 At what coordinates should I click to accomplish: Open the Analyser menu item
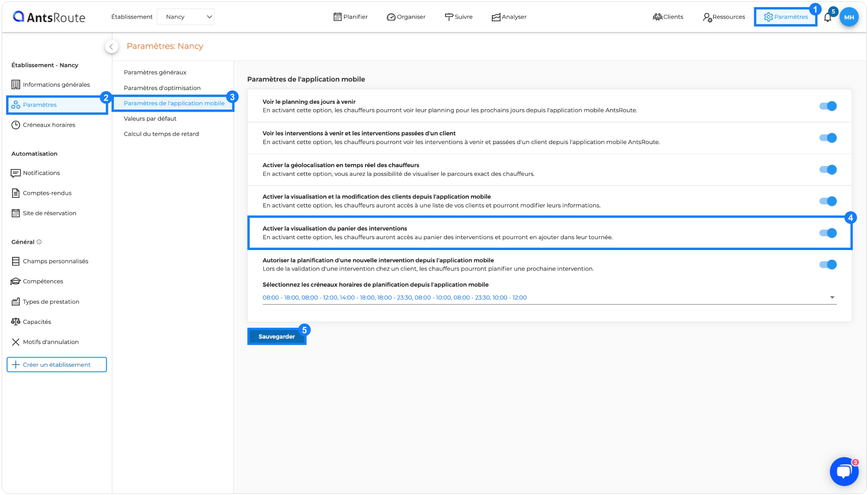coord(509,17)
